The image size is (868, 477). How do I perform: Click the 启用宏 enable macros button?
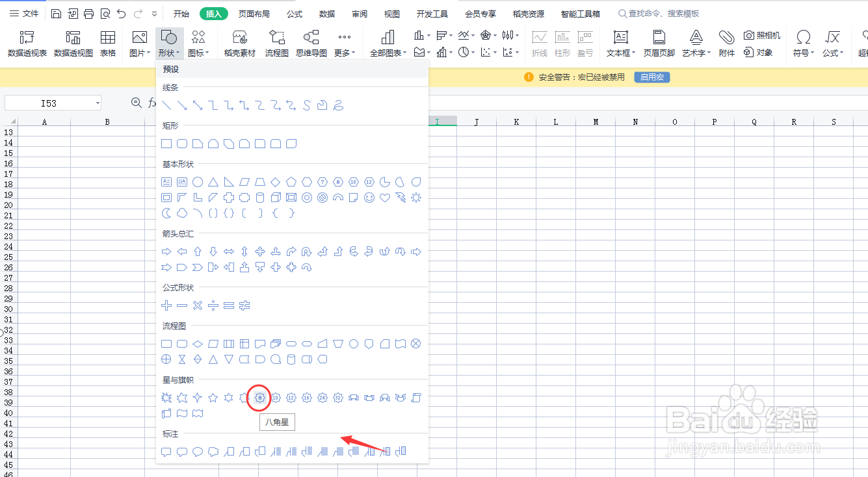tap(651, 77)
